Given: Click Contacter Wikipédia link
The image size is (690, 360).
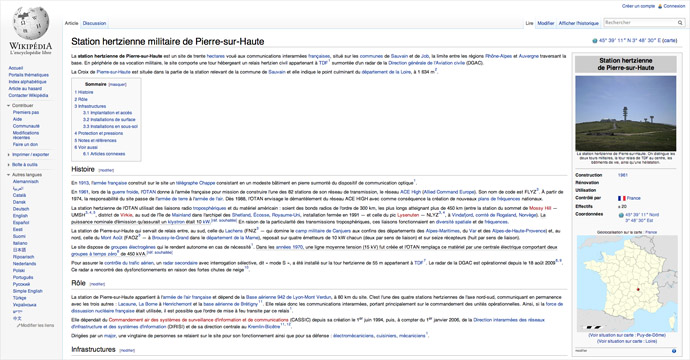Looking at the screenshot, I should (28, 96).
